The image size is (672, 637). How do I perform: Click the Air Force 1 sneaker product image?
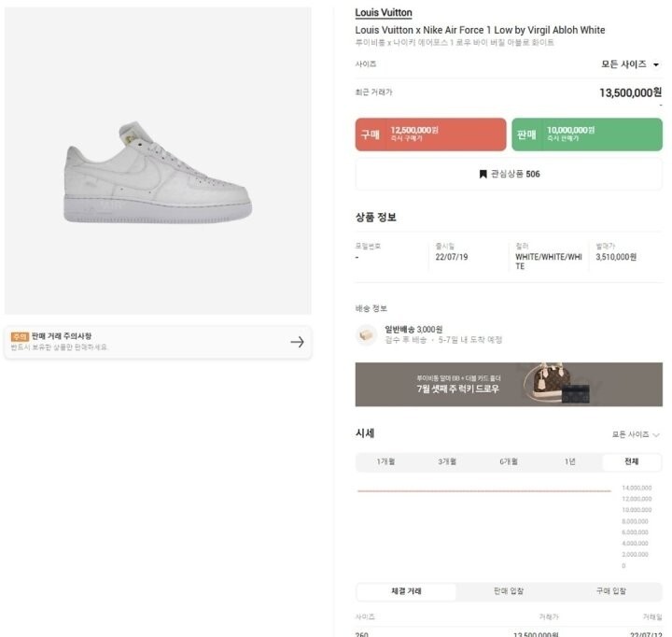[x=158, y=173]
